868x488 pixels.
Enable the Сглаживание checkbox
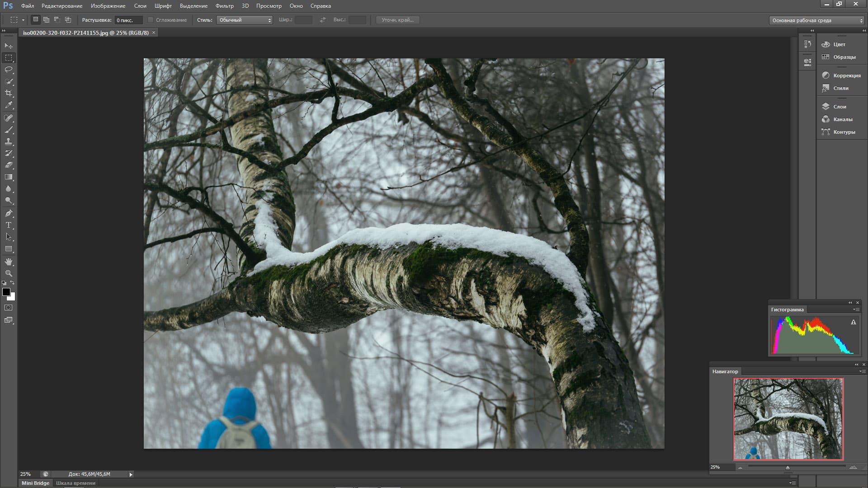pyautogui.click(x=151, y=20)
